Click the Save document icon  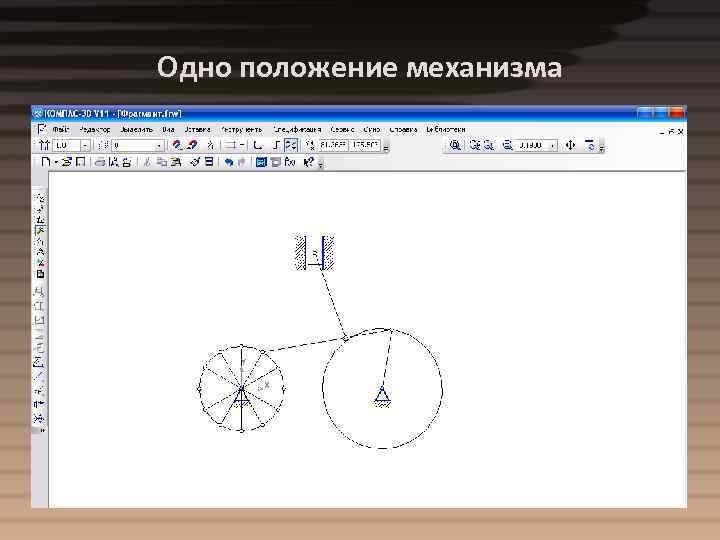click(80, 162)
